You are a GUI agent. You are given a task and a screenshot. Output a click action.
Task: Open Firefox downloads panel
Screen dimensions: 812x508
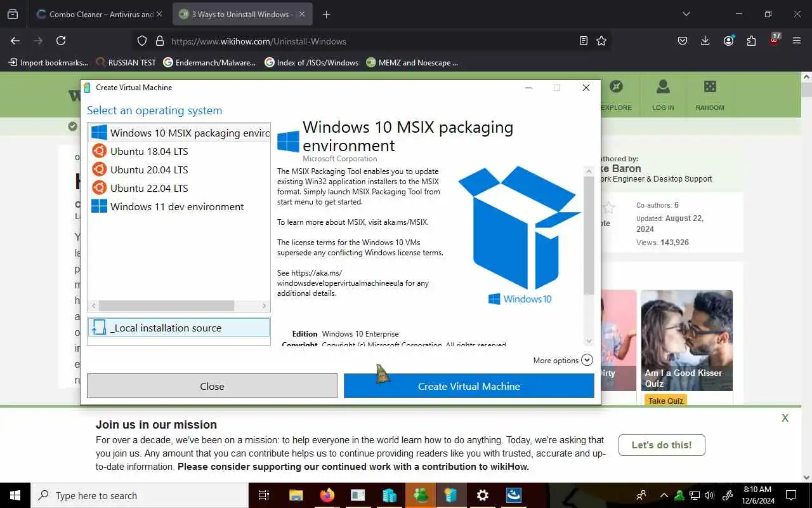[x=705, y=41]
